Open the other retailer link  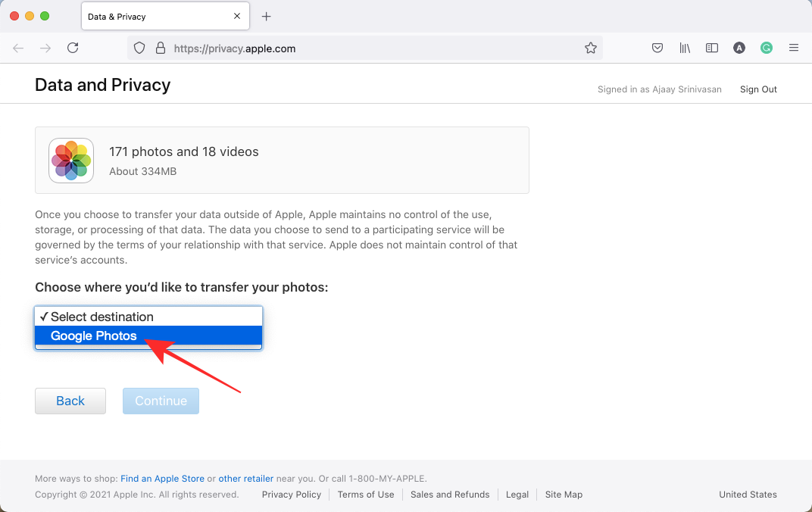[246, 479]
